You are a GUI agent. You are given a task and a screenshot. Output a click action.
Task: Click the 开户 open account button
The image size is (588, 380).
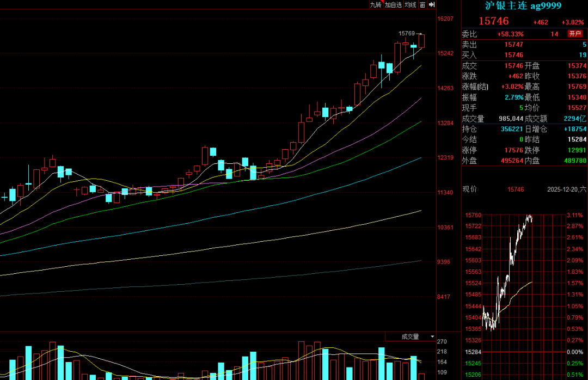(575, 34)
